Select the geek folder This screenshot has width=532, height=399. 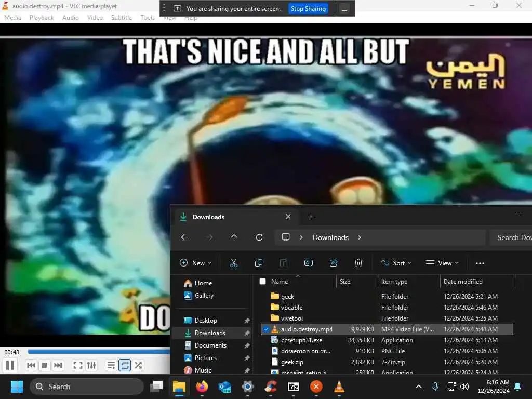[387, 297]
